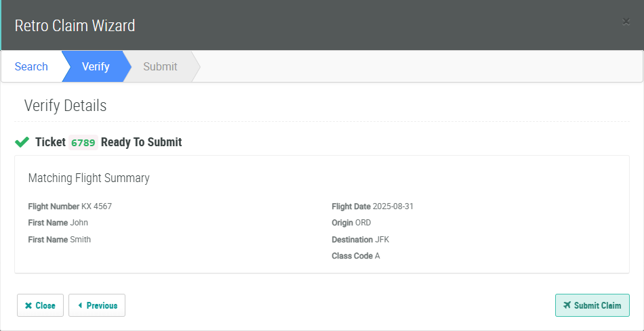Screen dimensions: 644x331
Task: Click the Destination JFK entry
Action: pos(360,240)
